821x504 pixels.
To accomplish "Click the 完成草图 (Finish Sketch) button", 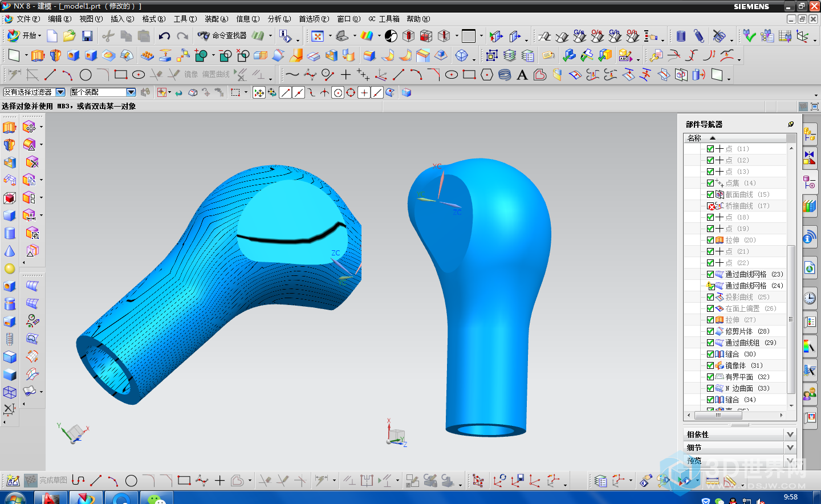I will (x=47, y=481).
